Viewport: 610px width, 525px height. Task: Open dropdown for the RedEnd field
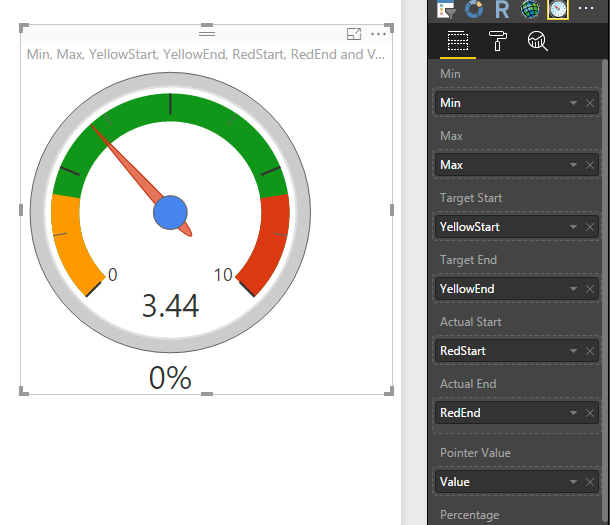pyautogui.click(x=573, y=413)
